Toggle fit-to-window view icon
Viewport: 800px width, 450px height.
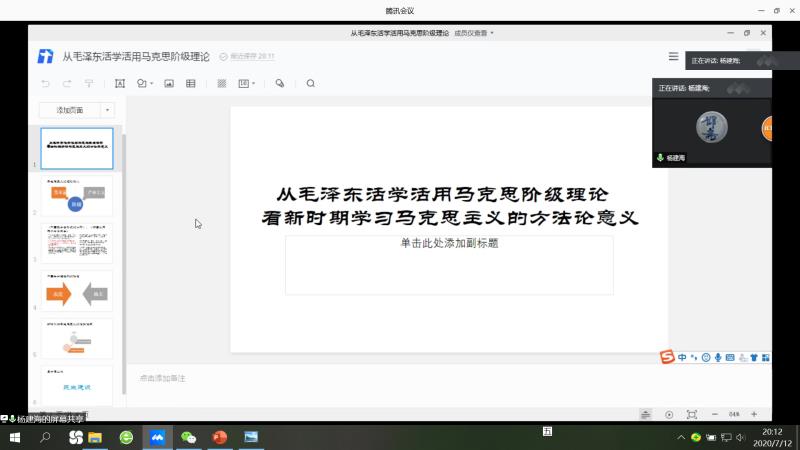691,414
